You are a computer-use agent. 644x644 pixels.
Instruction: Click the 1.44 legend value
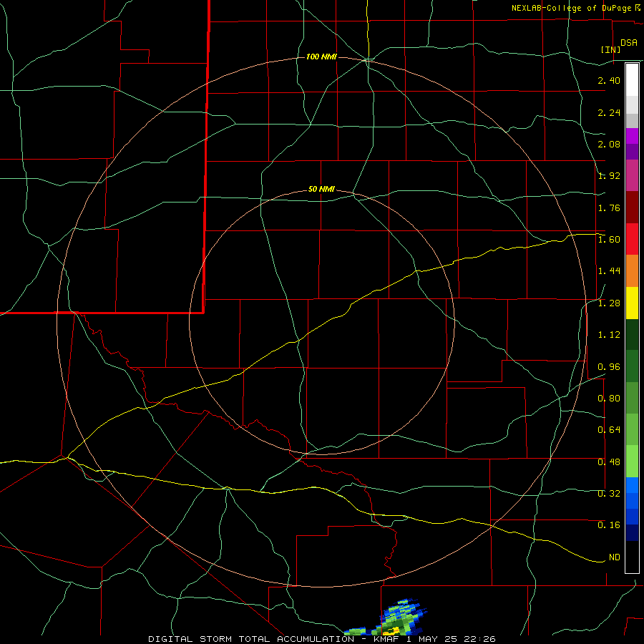[609, 271]
